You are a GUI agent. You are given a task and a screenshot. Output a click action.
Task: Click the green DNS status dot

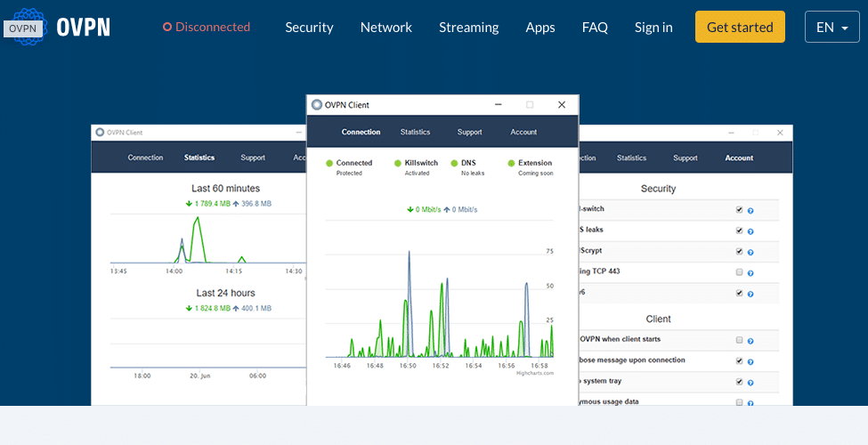click(454, 164)
